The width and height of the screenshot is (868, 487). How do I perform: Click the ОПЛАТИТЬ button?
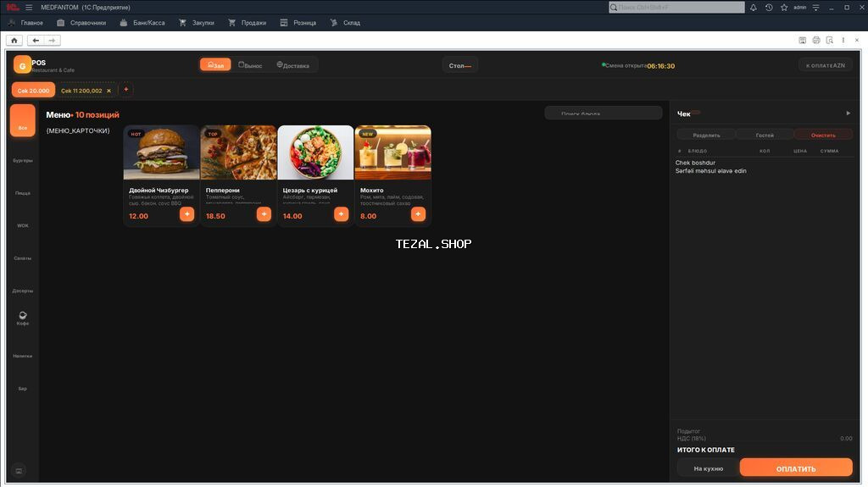coord(796,468)
